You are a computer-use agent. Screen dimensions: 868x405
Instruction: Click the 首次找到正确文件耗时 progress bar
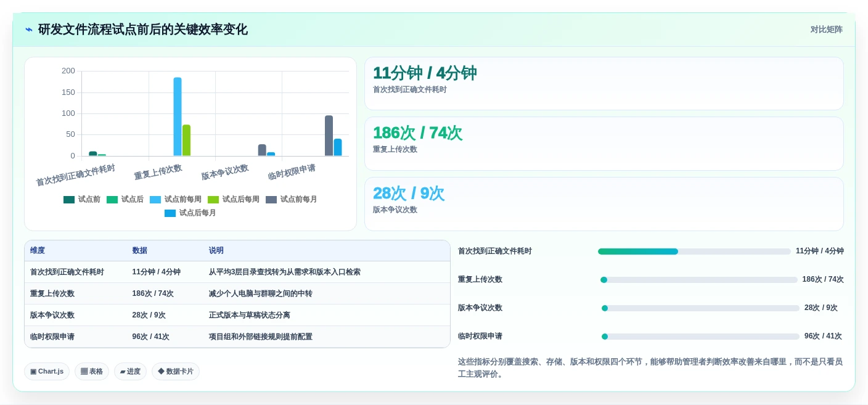[x=694, y=252]
